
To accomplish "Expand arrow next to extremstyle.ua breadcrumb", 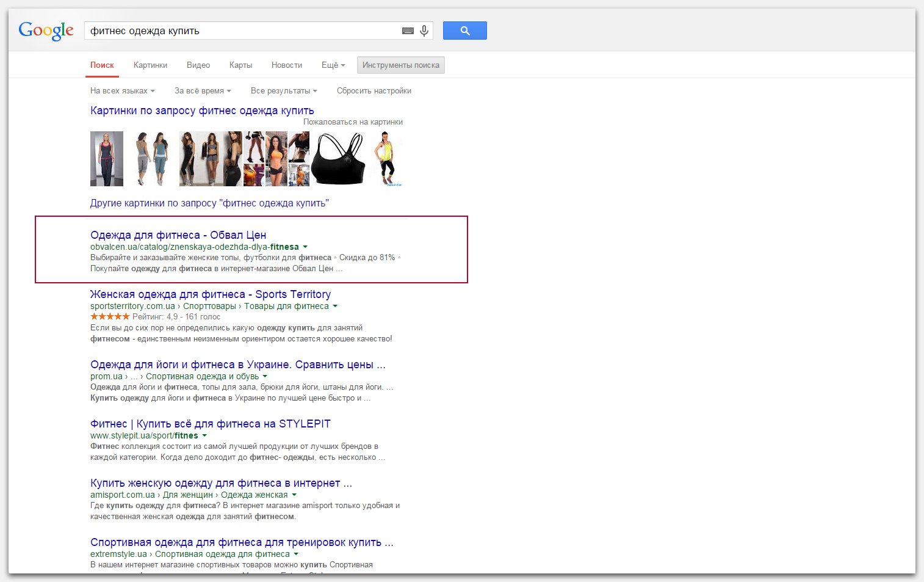I will tap(296, 555).
